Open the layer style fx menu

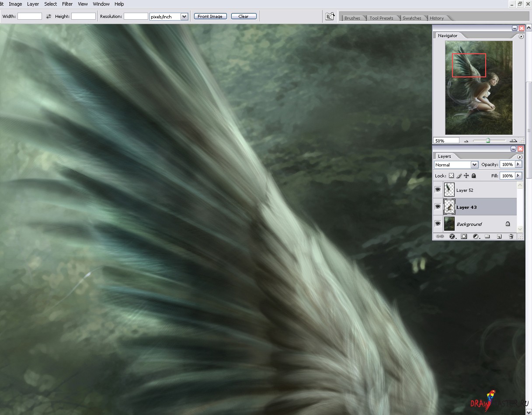point(452,236)
